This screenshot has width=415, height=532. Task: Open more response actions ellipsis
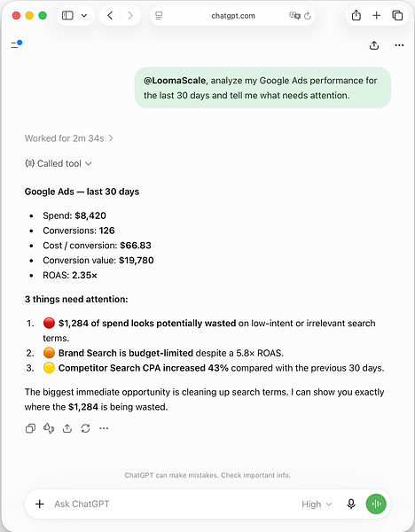[x=104, y=428]
